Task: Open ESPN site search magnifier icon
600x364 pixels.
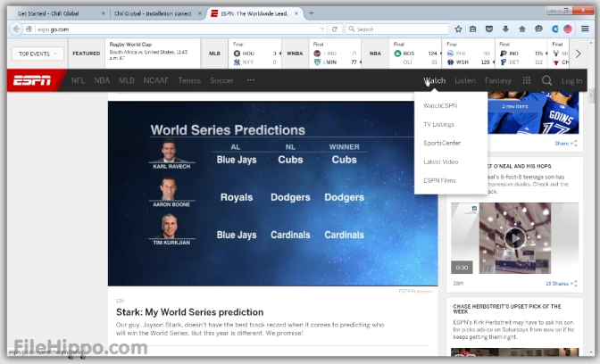Action: pyautogui.click(x=546, y=80)
